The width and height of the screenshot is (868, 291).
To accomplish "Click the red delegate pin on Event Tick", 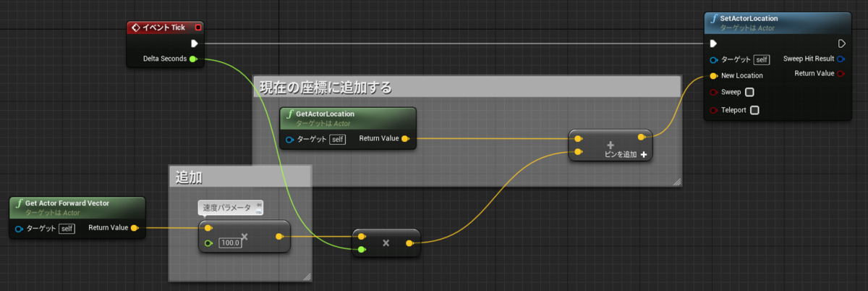I will click(x=198, y=28).
